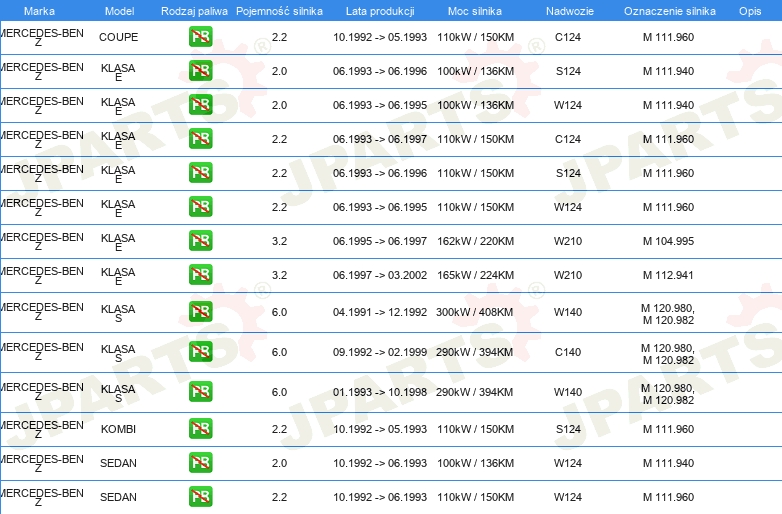Click the date range 09.1992 -> 02.1999
This screenshot has width=782, height=514.
[x=380, y=352]
